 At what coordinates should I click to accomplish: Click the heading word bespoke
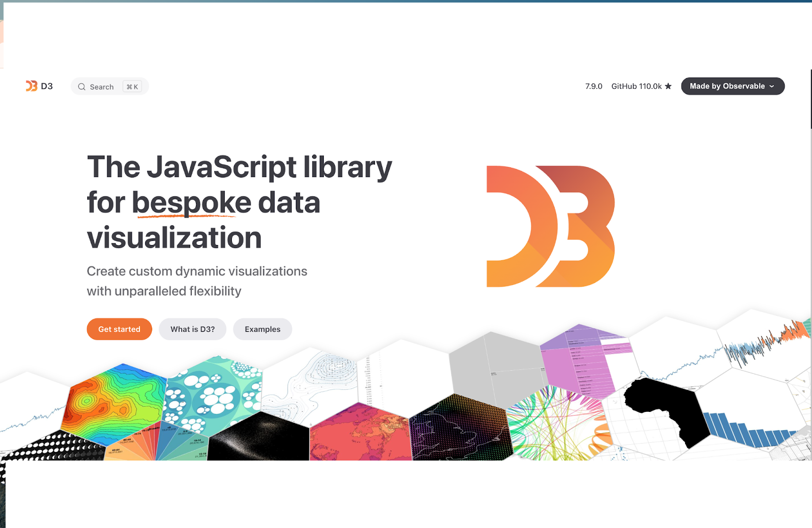point(191,202)
